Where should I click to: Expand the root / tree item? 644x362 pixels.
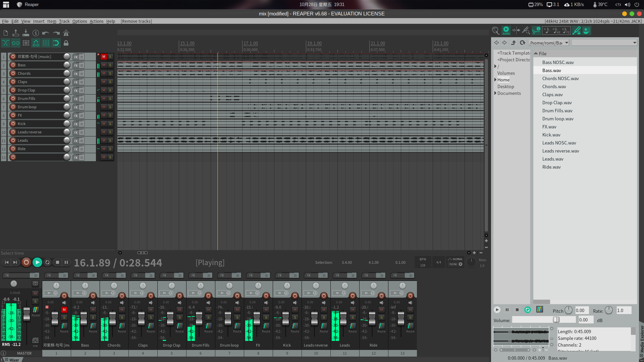click(495, 66)
